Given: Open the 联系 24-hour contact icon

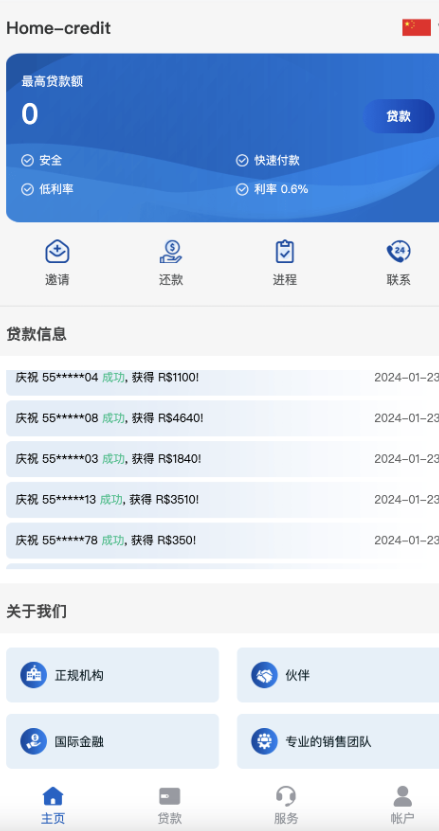Looking at the screenshot, I should 398,252.
